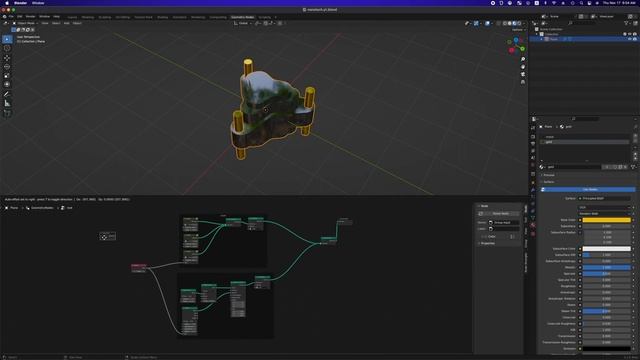Collapse the Surface panel
640x360 pixels.
[549, 182]
